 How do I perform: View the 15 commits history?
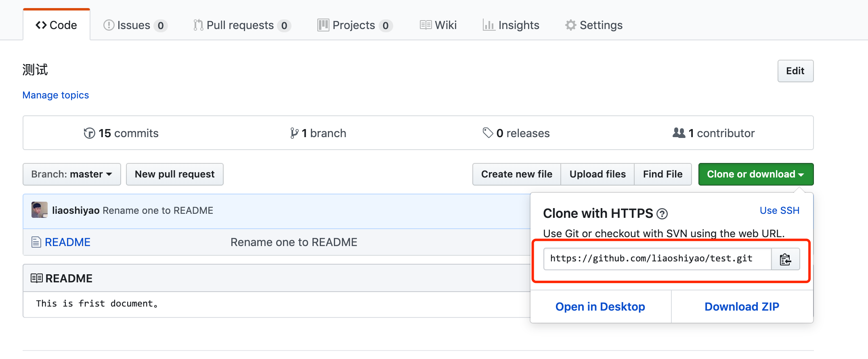coord(121,133)
